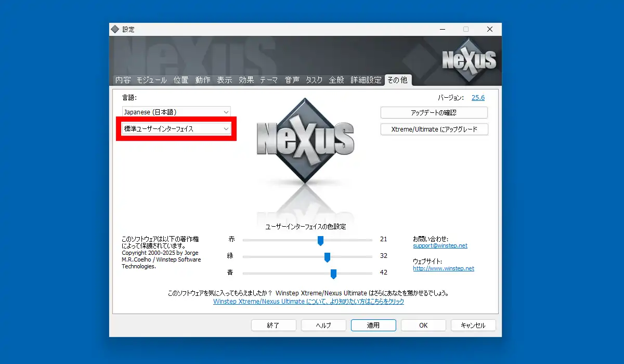Click the アップデートの確認 button
624x364 pixels.
click(434, 113)
